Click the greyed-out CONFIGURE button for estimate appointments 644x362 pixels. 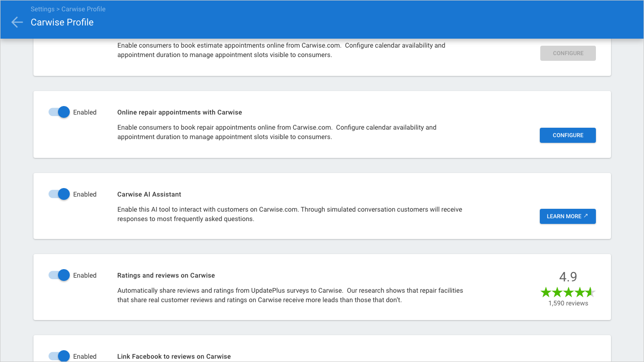(568, 53)
